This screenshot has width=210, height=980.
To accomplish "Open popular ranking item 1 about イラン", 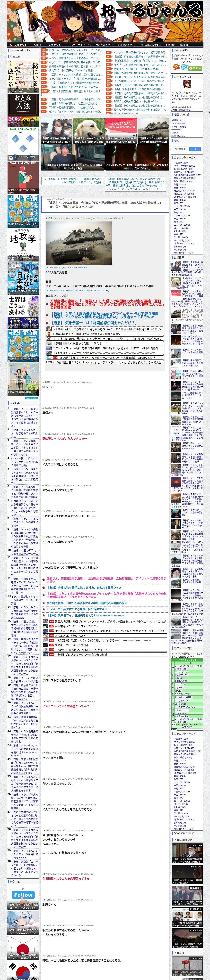I will coord(24,418).
